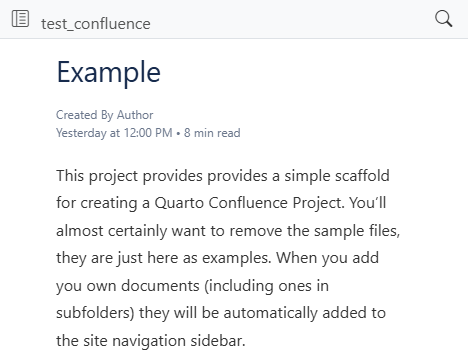Go to the test_confluence site title
Viewport: 468px width, 362px height.
[x=96, y=24]
